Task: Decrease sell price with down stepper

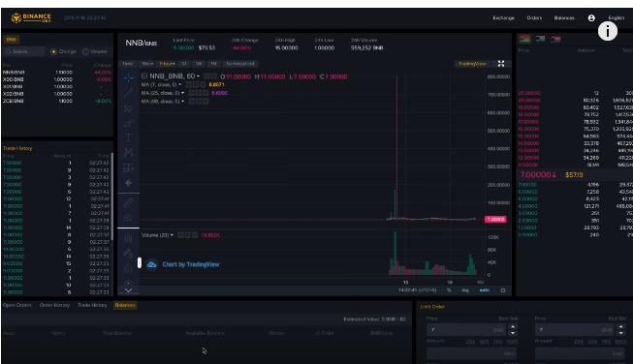Action: tap(621, 333)
